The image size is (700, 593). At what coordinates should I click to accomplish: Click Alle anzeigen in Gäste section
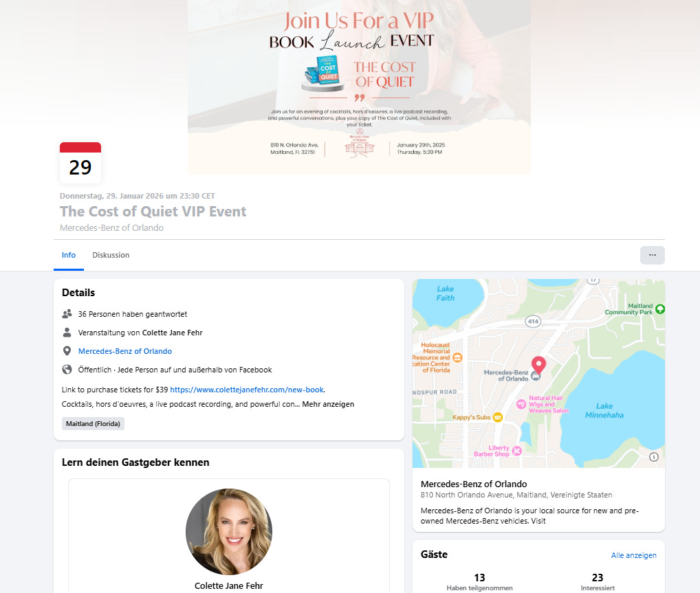pyautogui.click(x=633, y=555)
